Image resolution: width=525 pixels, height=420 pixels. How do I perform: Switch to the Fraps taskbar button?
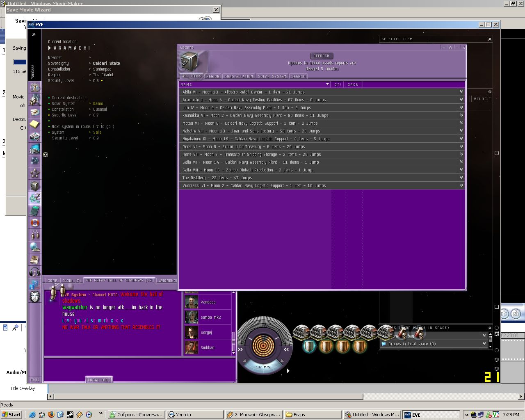(x=313, y=415)
